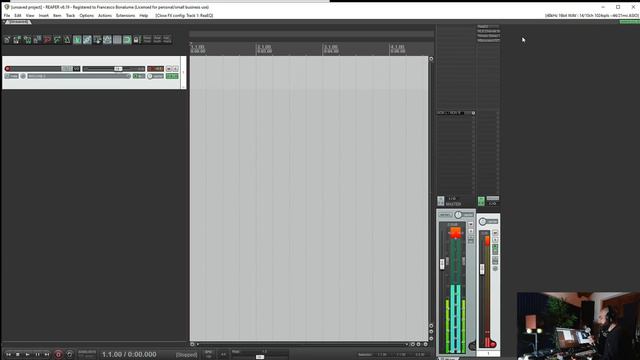This screenshot has width=640, height=360.
Task: Click the 1.1.00 / 0:00.000 time display
Action: [129, 354]
